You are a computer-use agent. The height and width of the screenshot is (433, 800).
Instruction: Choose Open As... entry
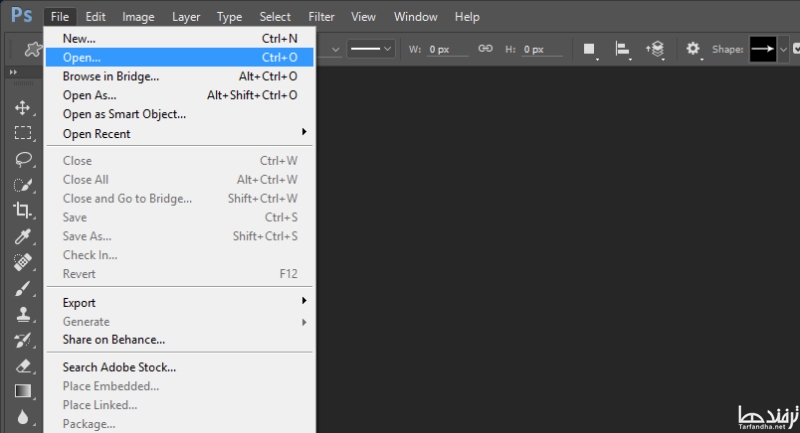pos(180,95)
